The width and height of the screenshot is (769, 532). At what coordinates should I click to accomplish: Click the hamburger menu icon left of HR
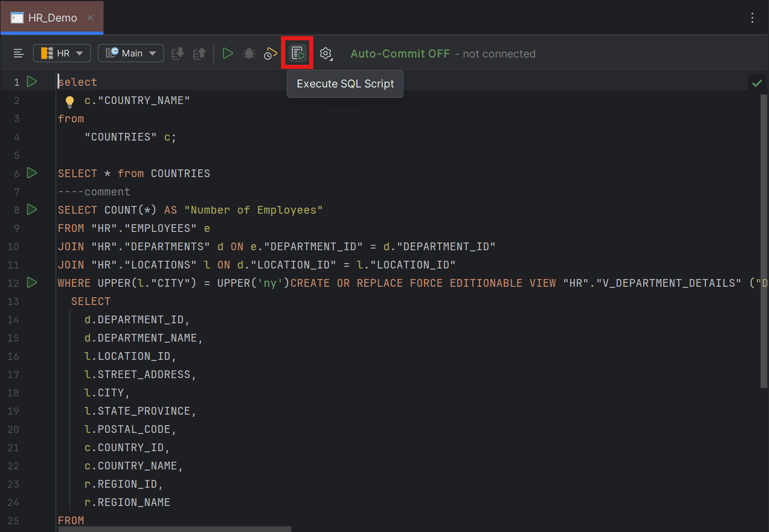click(18, 53)
